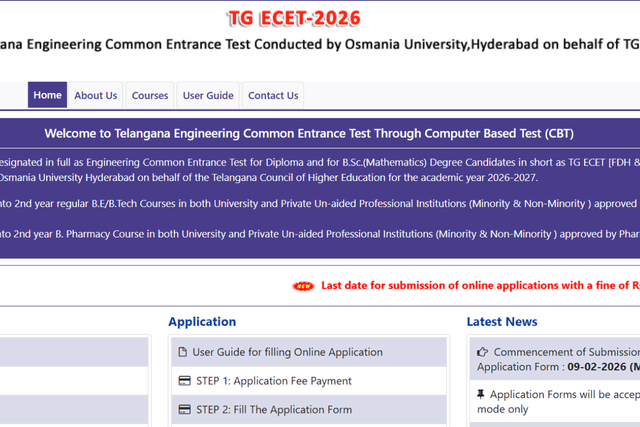
Task: Click the Commencement of Submission news item
Action: pyautogui.click(x=555, y=359)
